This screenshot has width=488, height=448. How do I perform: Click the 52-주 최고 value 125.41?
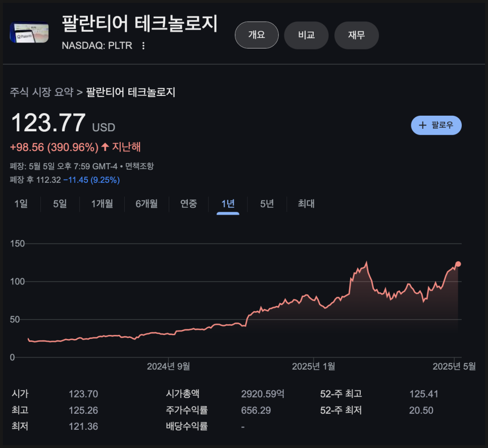click(x=423, y=394)
